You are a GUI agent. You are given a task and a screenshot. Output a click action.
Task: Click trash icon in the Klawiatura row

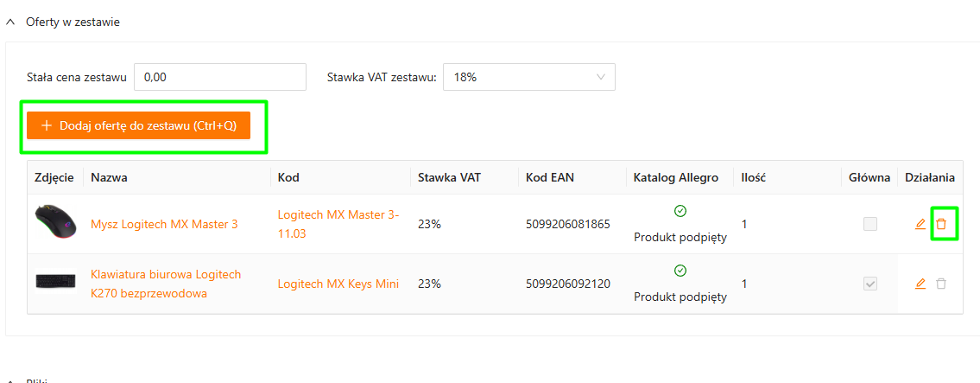(x=941, y=284)
